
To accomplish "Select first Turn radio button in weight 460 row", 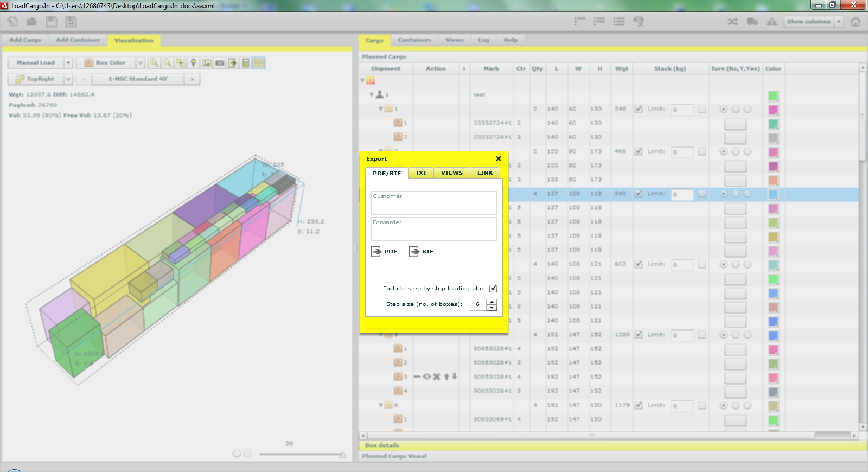I will 723,151.
